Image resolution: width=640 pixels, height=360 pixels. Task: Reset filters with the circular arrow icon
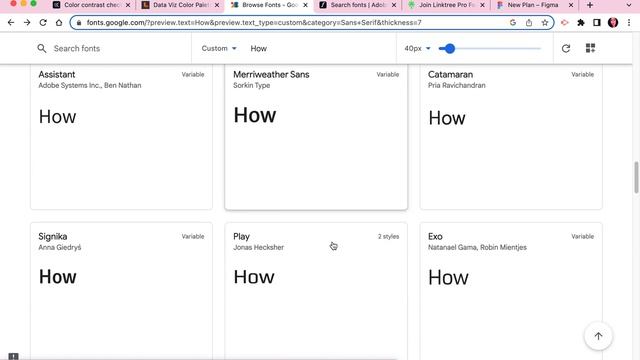566,49
